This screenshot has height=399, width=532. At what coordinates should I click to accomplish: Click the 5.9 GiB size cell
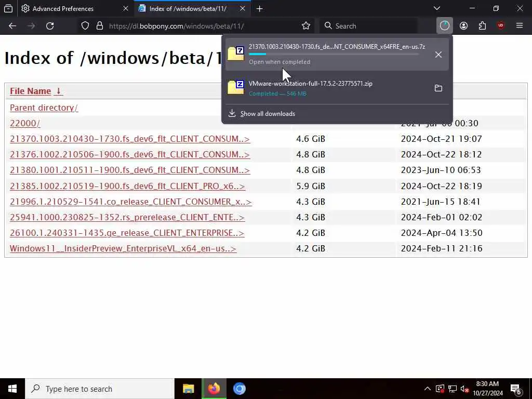[311, 186]
